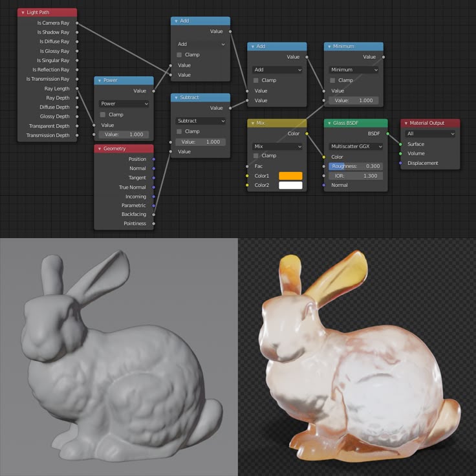Click the Mix node Fac input socket
This screenshot has height=476, width=476.
coord(247,166)
